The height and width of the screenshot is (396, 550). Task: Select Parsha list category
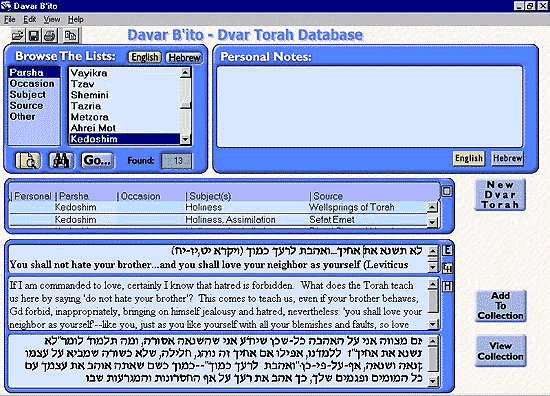[x=34, y=73]
